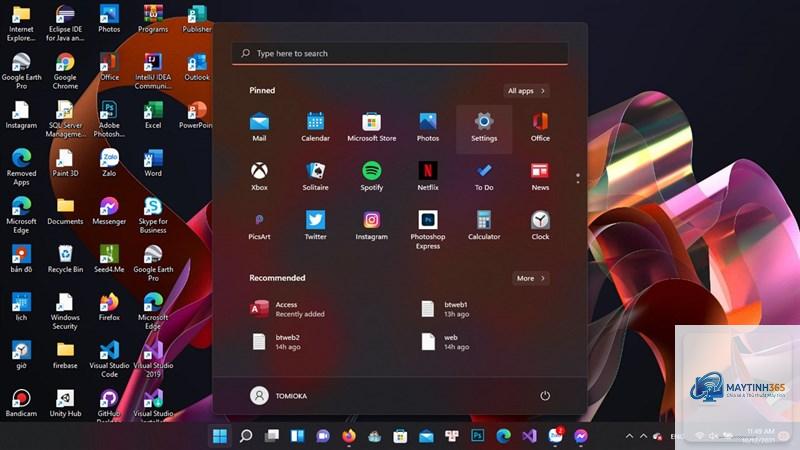Select the Visual Studio Code desktop icon
This screenshot has width=800, height=450.
pos(109,359)
